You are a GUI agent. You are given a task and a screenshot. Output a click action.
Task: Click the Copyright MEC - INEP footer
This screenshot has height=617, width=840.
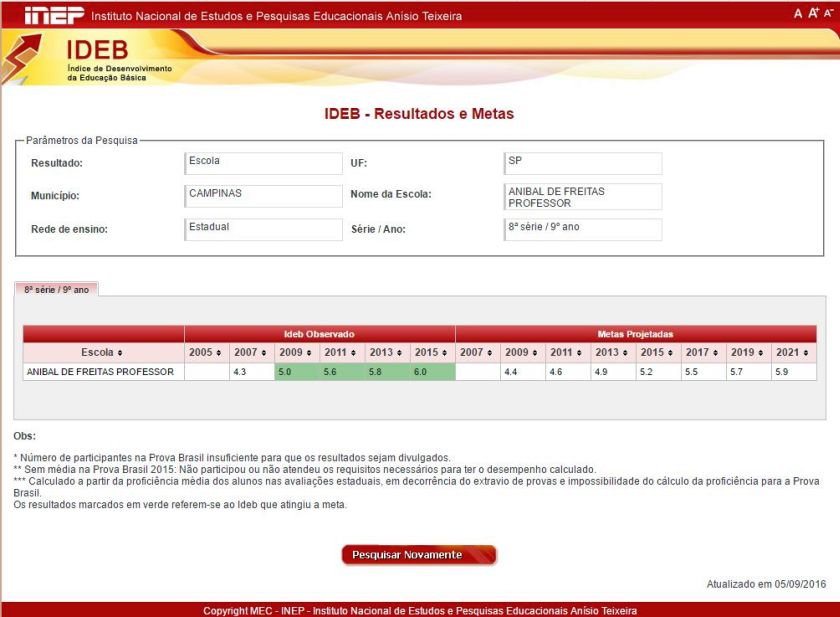pyautogui.click(x=420, y=611)
